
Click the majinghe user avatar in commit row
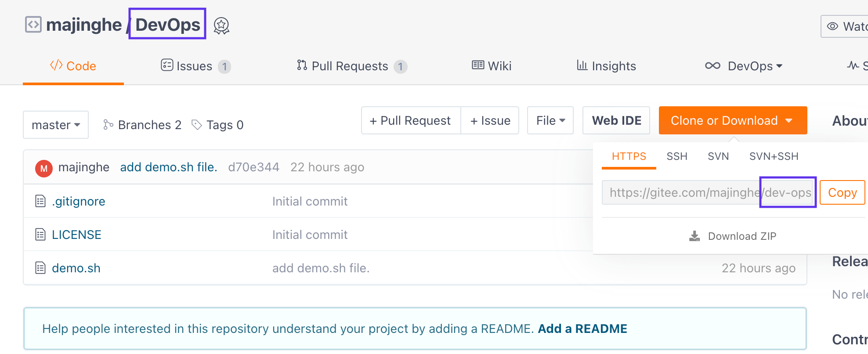tap(44, 168)
